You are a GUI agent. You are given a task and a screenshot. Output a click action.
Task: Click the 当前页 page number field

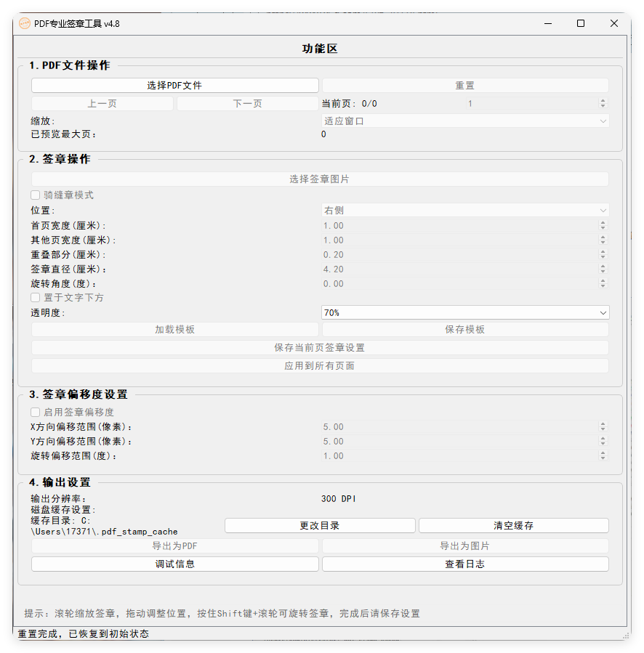click(x=470, y=103)
